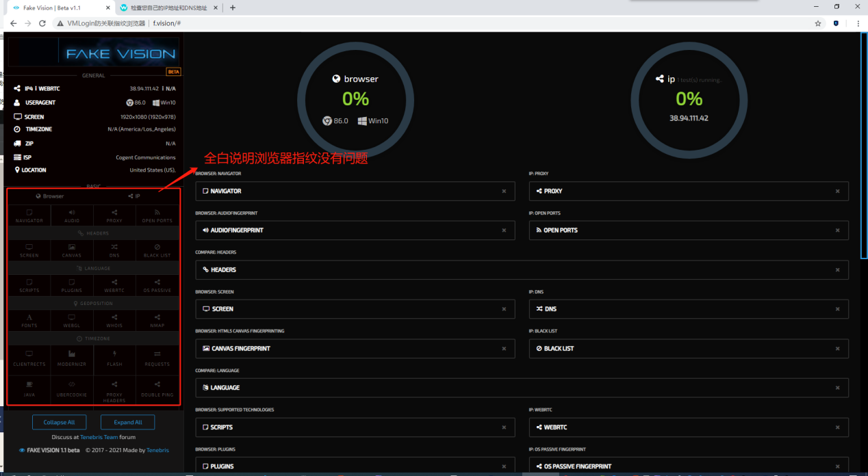The height and width of the screenshot is (476, 868).
Task: Close the main WEBRTC panel with X
Action: [837, 427]
